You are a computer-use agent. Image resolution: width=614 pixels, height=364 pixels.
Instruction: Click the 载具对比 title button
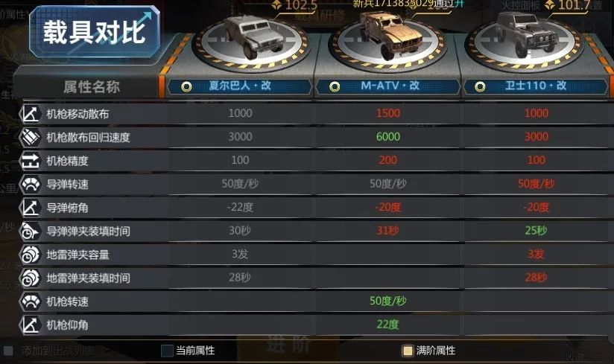click(x=95, y=32)
